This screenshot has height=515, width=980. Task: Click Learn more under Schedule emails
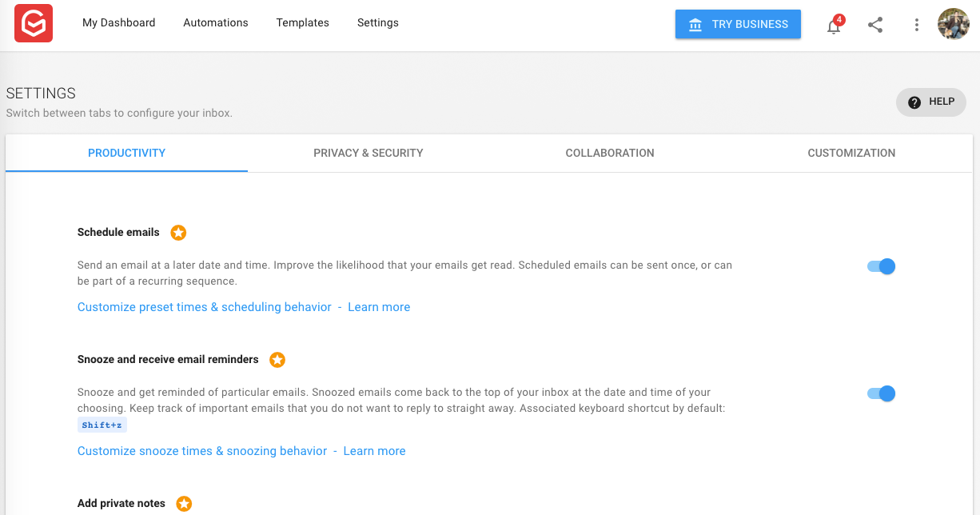379,307
